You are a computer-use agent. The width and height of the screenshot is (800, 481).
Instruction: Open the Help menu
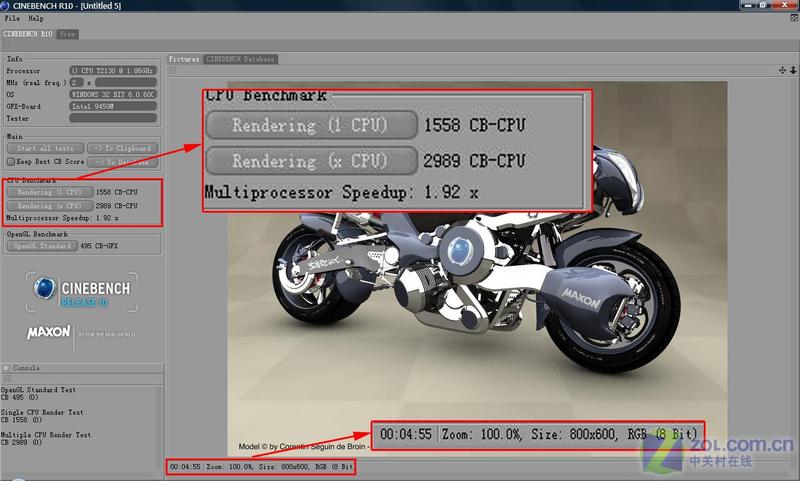[36, 18]
